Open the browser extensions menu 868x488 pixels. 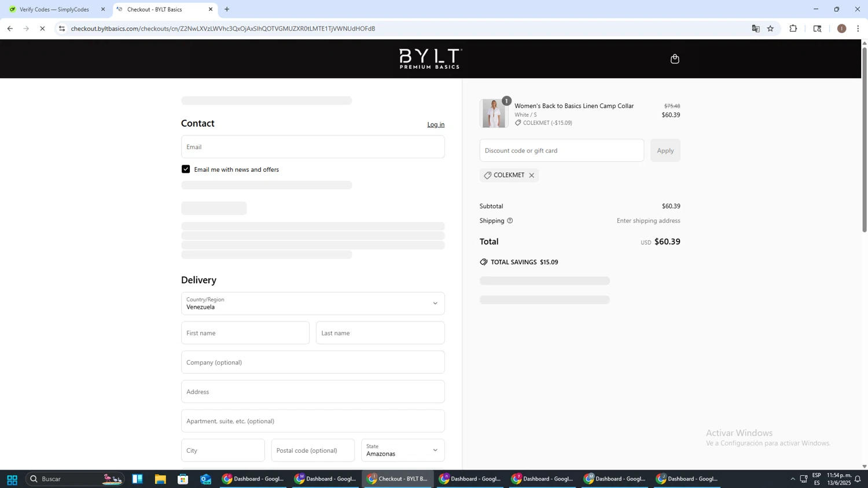(793, 28)
